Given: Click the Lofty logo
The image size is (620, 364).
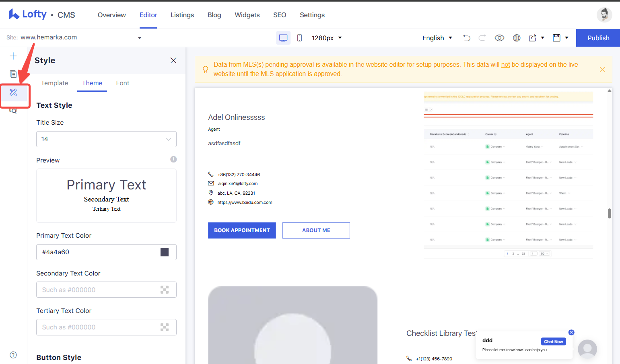Looking at the screenshot, I should pyautogui.click(x=27, y=14).
